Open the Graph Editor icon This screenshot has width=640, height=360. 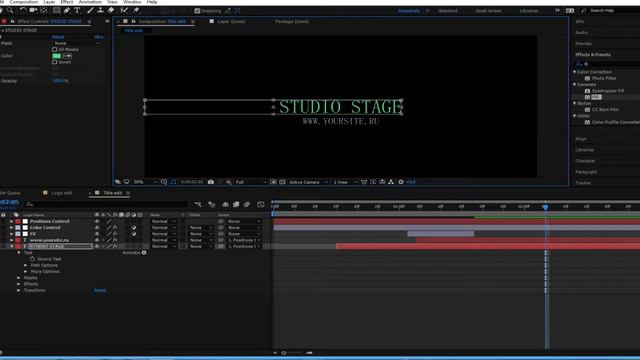point(261,204)
